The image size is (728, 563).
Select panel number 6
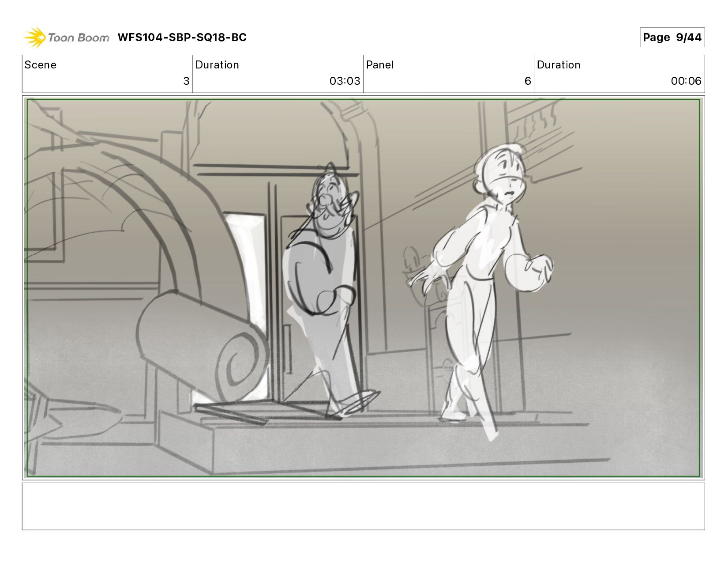pos(528,81)
